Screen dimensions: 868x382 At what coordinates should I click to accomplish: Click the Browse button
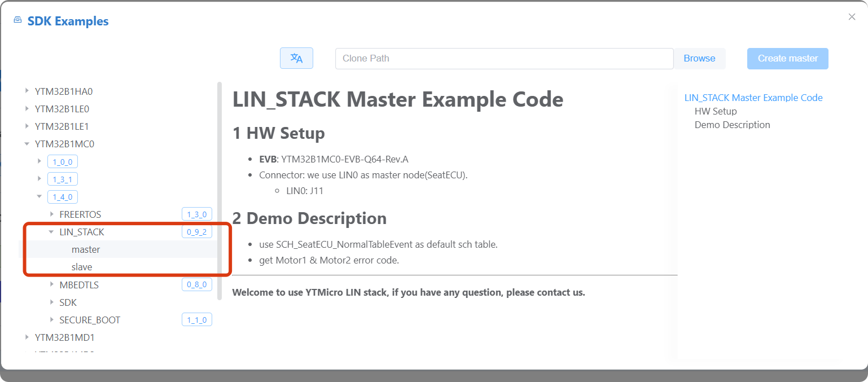tap(699, 58)
